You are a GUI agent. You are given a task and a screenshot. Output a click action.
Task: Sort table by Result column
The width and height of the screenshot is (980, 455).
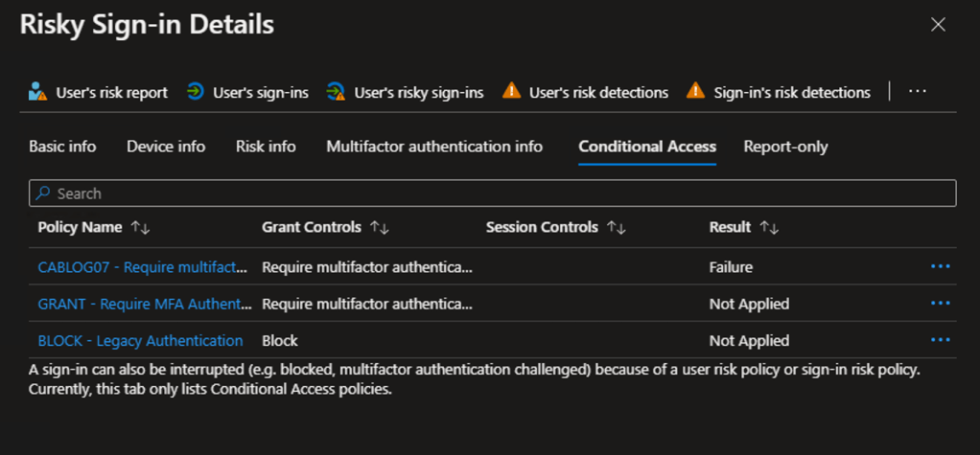tap(769, 228)
